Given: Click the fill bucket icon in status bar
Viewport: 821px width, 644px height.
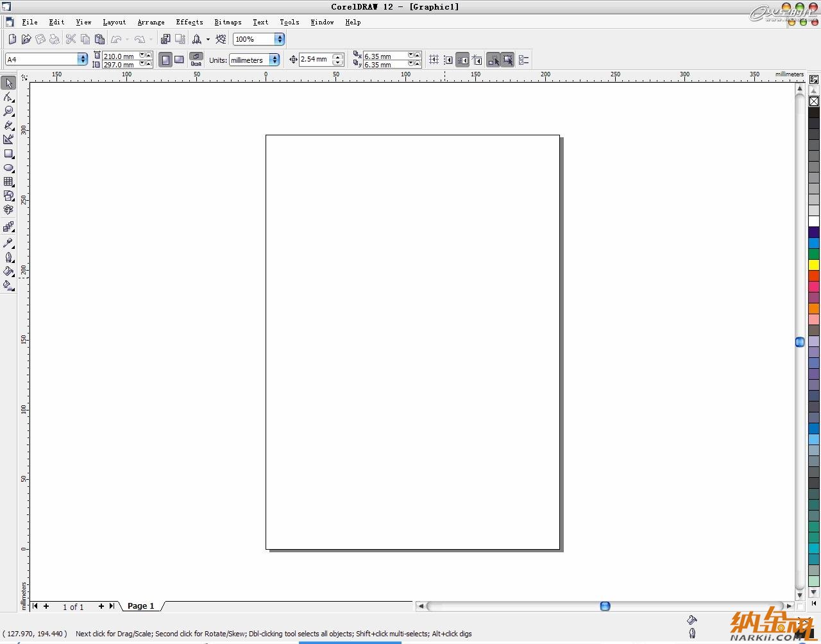Looking at the screenshot, I should 691,620.
